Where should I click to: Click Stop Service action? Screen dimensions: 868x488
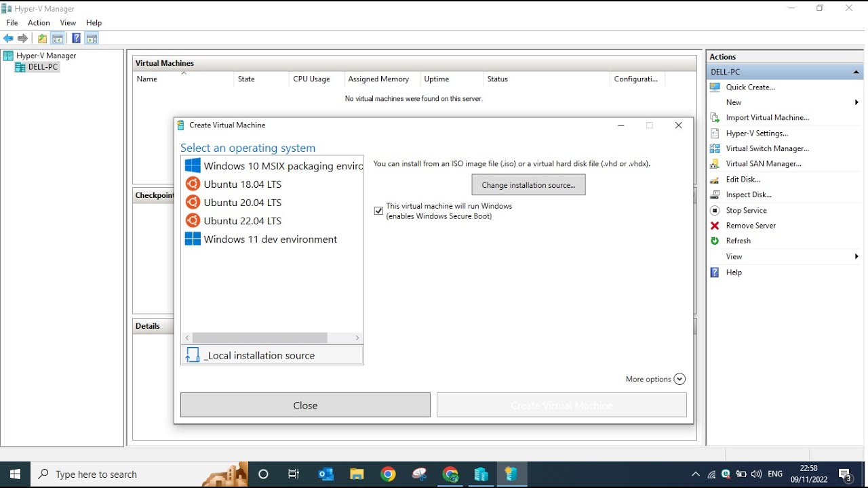tap(746, 211)
